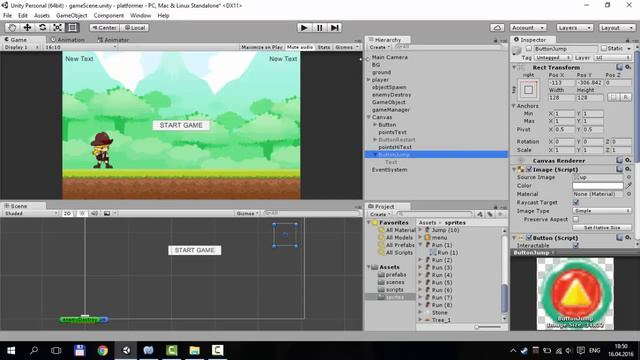The height and width of the screenshot is (360, 640).
Task: Open the Layout dropdown
Action: [617, 27]
